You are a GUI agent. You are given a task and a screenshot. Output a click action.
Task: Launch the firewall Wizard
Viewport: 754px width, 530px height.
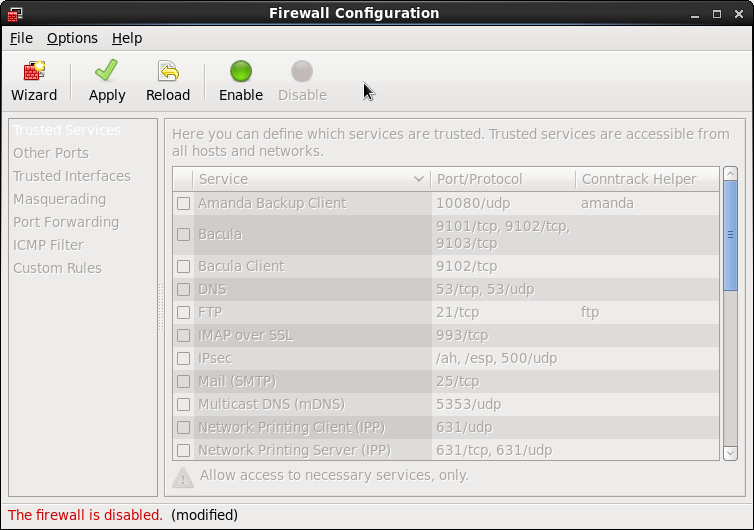pyautogui.click(x=34, y=81)
